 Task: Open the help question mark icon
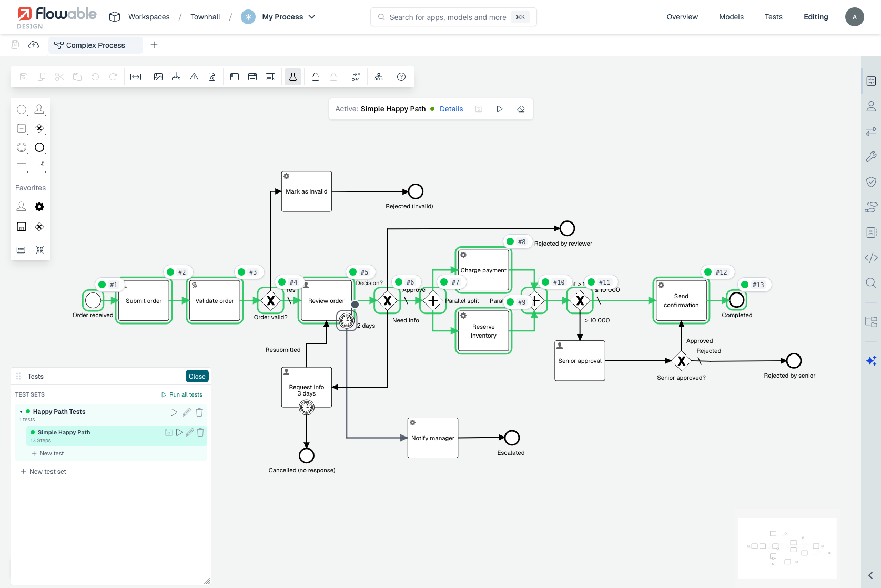point(401,77)
